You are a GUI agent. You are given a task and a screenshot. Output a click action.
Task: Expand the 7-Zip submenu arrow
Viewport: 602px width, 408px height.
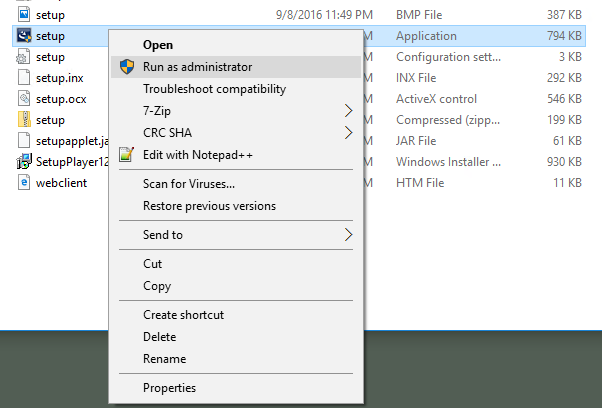point(348,111)
